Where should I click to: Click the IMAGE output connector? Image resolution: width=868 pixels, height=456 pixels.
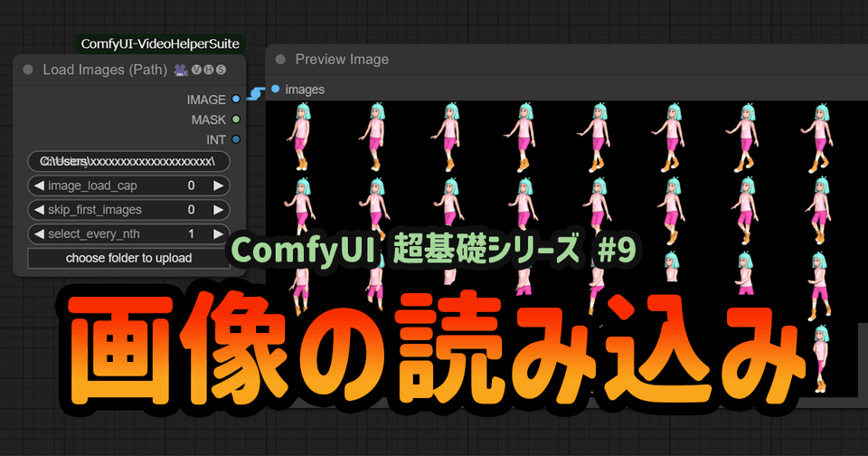(x=236, y=100)
